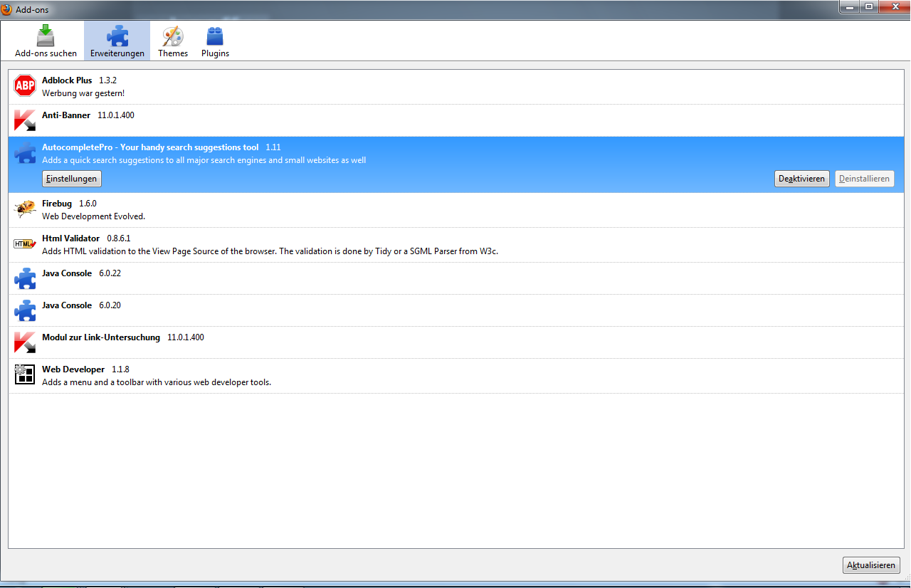Minimize the Add-ons window

[848, 6]
